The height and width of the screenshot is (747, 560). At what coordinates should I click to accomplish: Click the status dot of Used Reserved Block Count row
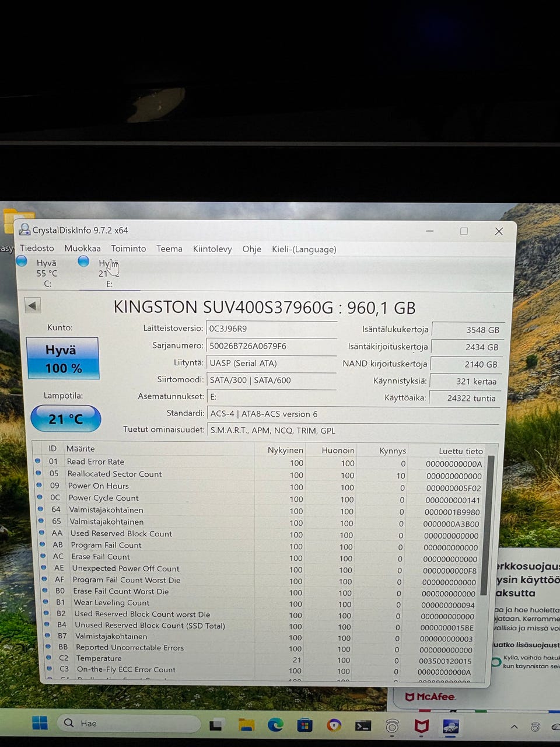point(41,533)
